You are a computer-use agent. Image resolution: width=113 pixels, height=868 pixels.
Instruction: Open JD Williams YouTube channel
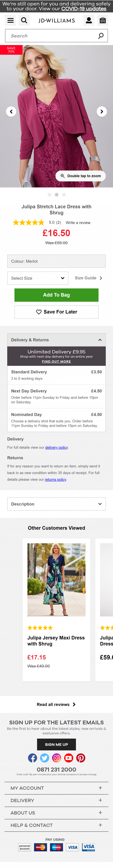click(69, 758)
